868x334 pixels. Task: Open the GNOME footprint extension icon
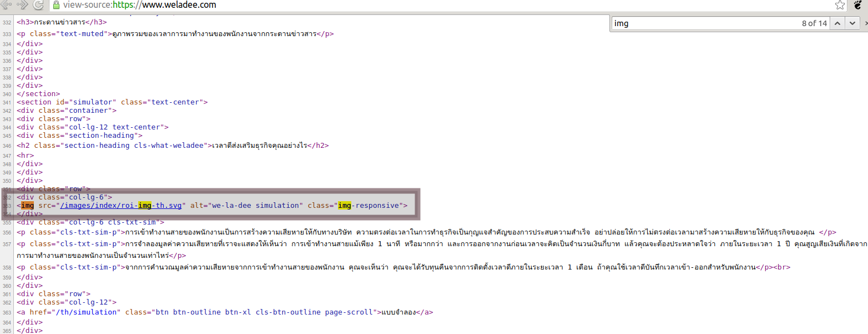coord(858,5)
